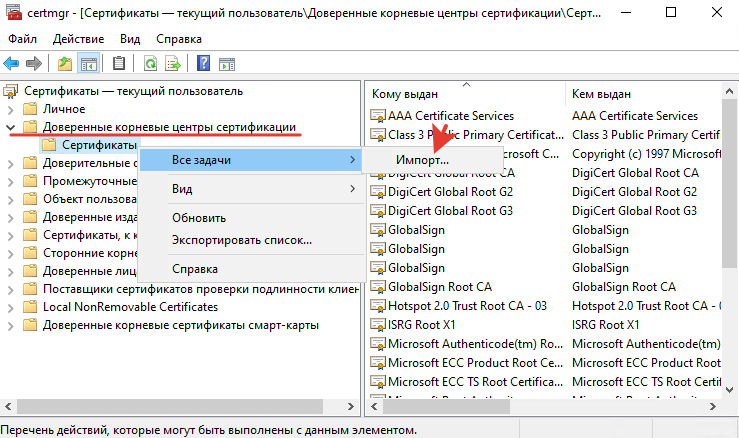Click left arrow of list pane horizontal scrollbar
739x438 pixels.
point(375,406)
